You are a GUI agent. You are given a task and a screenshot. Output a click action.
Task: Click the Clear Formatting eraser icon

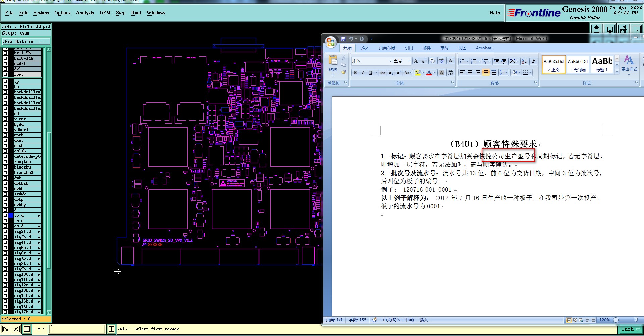click(432, 61)
